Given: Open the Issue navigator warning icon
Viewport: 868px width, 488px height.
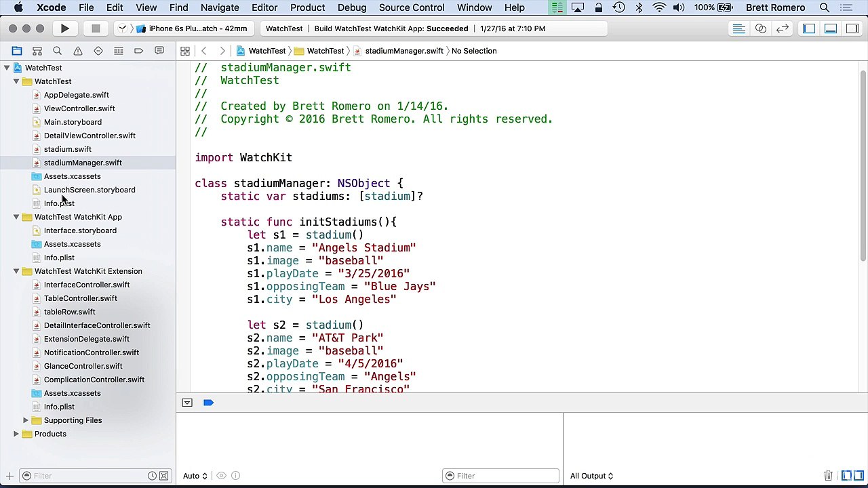Looking at the screenshot, I should tap(78, 51).
